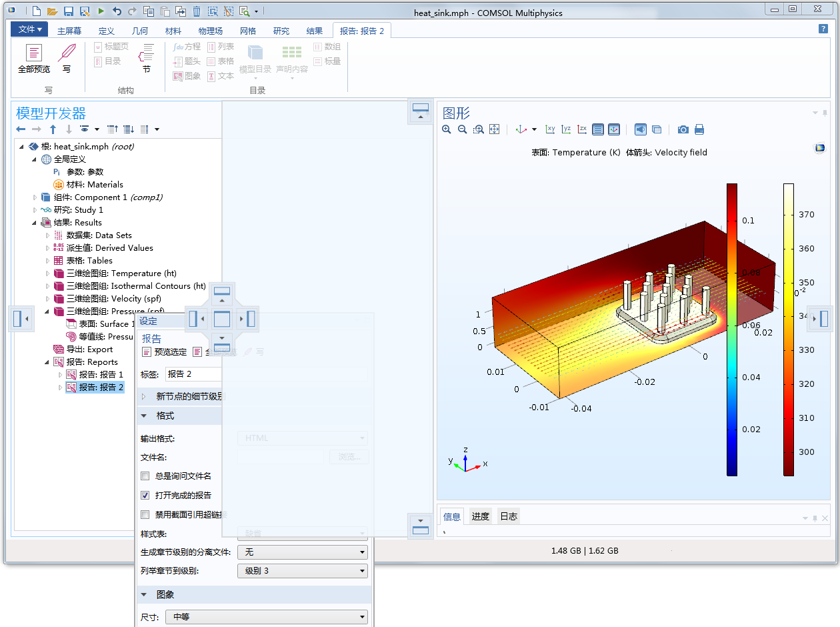Open the 文件 menu
The image size is (840, 627).
[x=29, y=30]
